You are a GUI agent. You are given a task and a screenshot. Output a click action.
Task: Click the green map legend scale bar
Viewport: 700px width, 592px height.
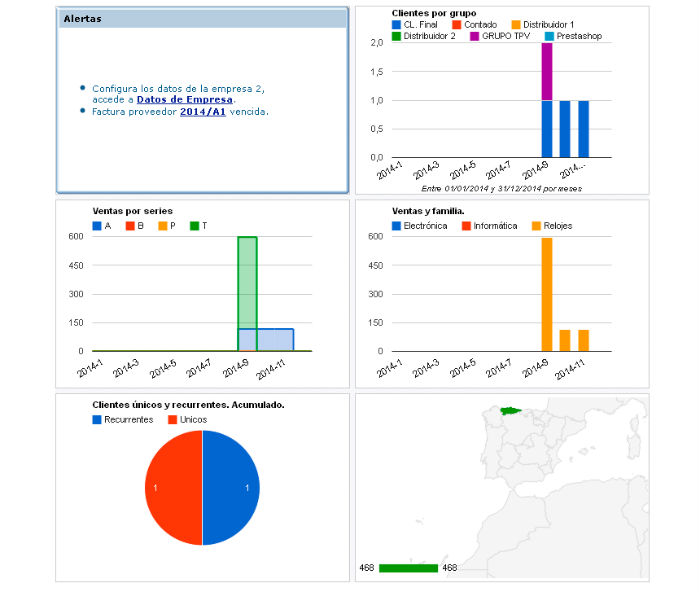pos(408,568)
